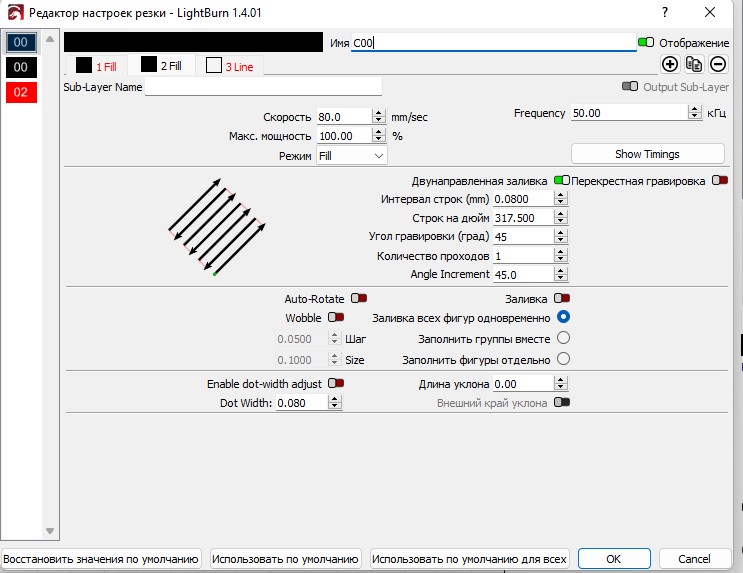743x573 pixels.
Task: Click Dot Width stepper arrows
Action: 335,402
